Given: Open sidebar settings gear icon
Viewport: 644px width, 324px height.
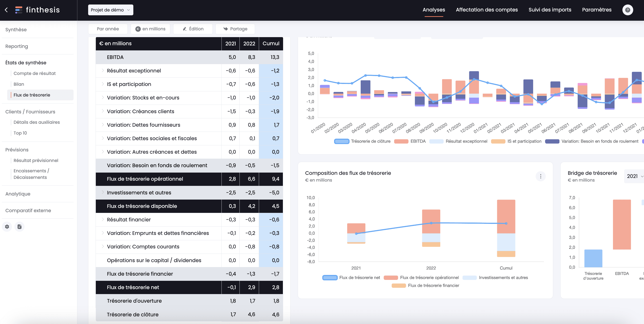Looking at the screenshot, I should [x=7, y=227].
